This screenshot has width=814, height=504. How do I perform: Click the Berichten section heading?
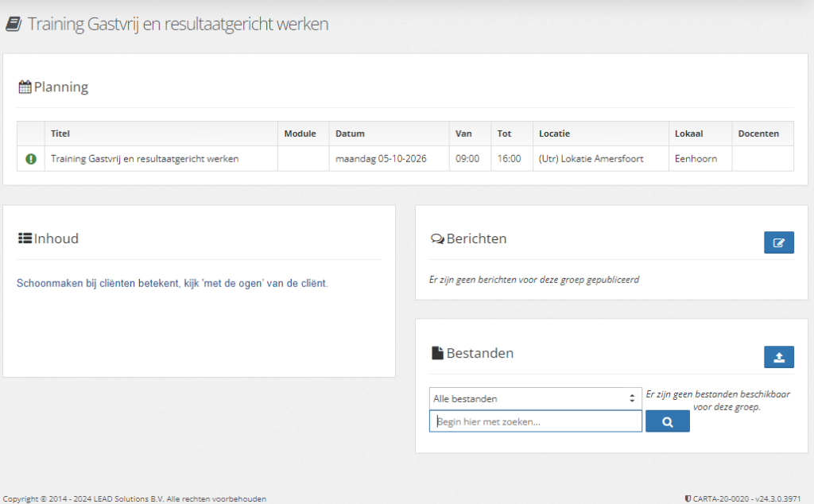477,238
